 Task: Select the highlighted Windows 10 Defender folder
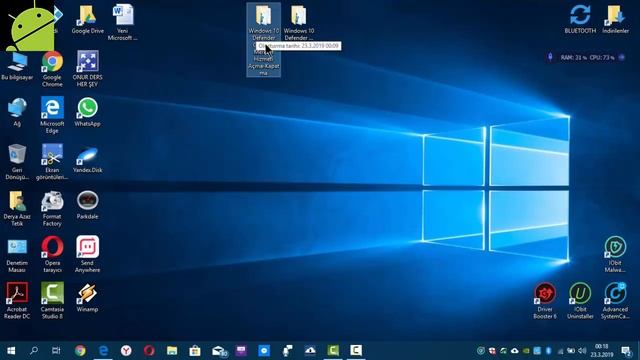click(x=264, y=40)
